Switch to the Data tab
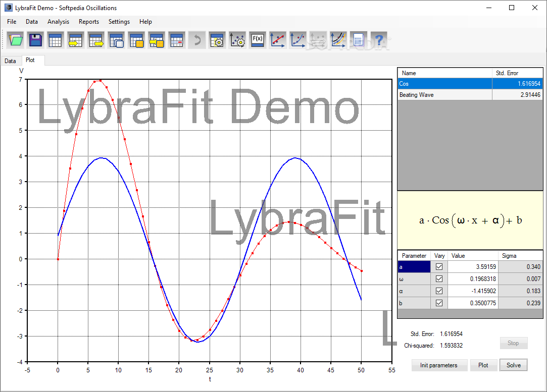547x392 pixels. coord(11,61)
